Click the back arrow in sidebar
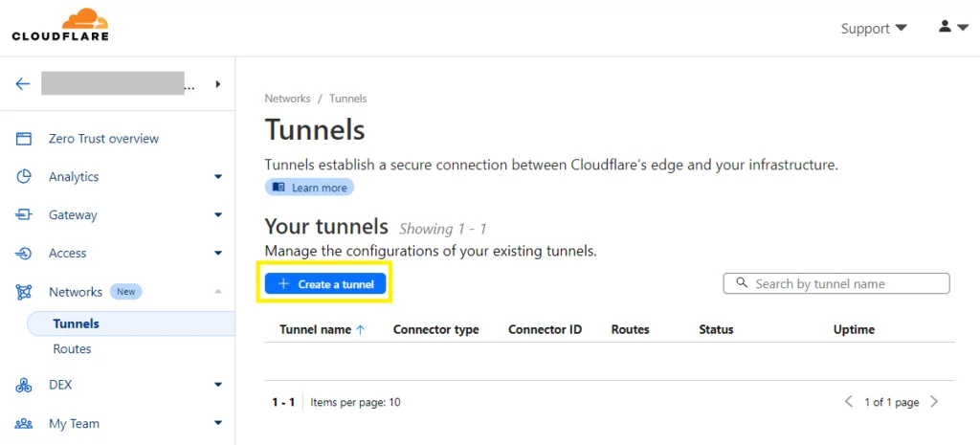Image resolution: width=980 pixels, height=445 pixels. click(23, 84)
